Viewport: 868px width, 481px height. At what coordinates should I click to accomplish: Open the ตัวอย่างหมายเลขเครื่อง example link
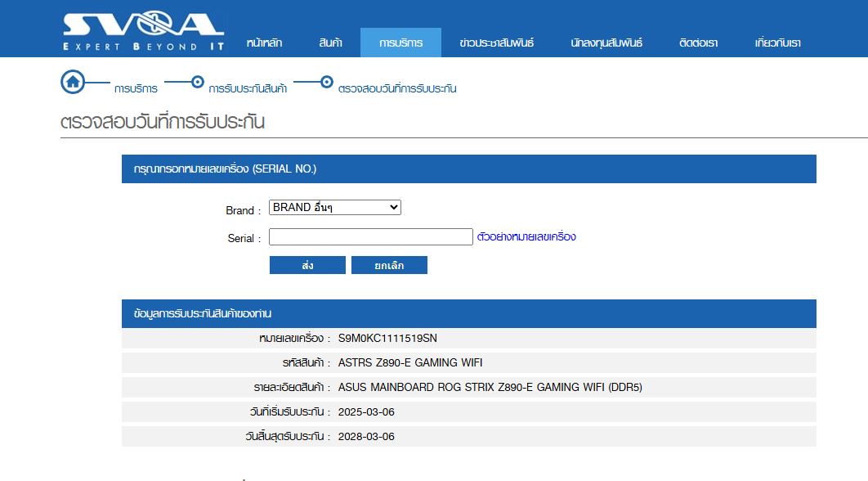click(526, 237)
